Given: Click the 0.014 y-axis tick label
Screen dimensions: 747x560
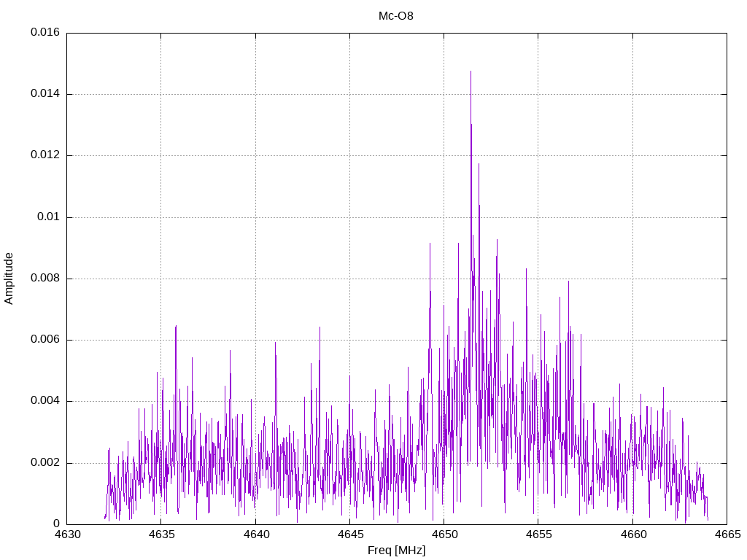Looking at the screenshot, I should [45, 94].
